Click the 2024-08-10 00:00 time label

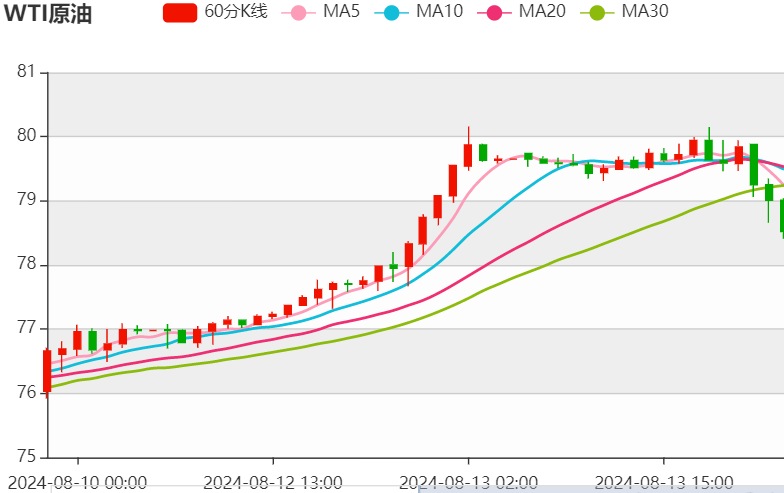pyautogui.click(x=78, y=483)
